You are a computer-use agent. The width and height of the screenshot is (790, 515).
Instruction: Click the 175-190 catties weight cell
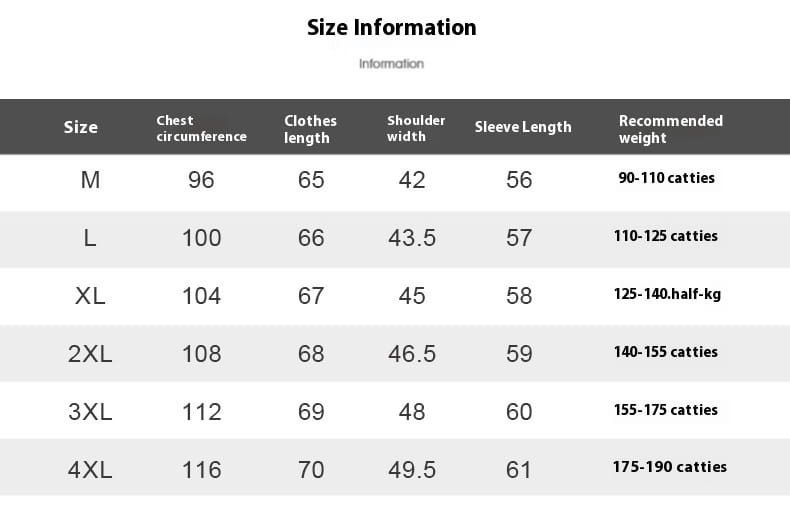click(x=670, y=467)
